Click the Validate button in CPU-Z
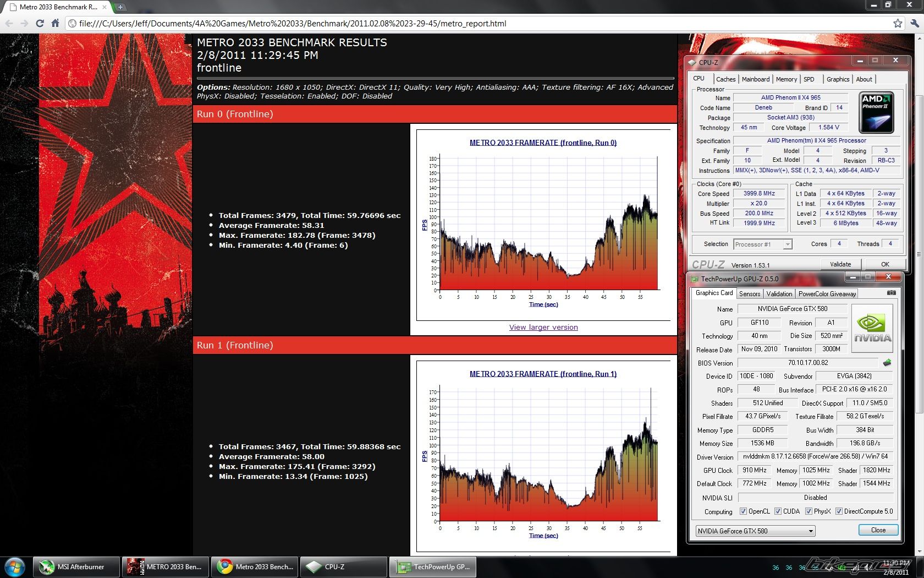Image resolution: width=924 pixels, height=578 pixels. click(x=840, y=264)
